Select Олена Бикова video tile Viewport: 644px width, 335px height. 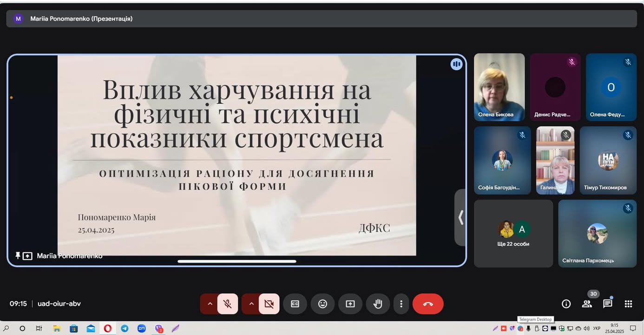tap(499, 87)
